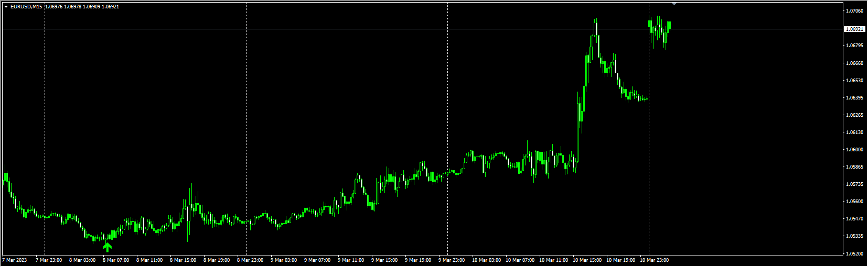Click the 7 Mar 23:00 time label
This screenshot has width=868, height=267.
49,260
